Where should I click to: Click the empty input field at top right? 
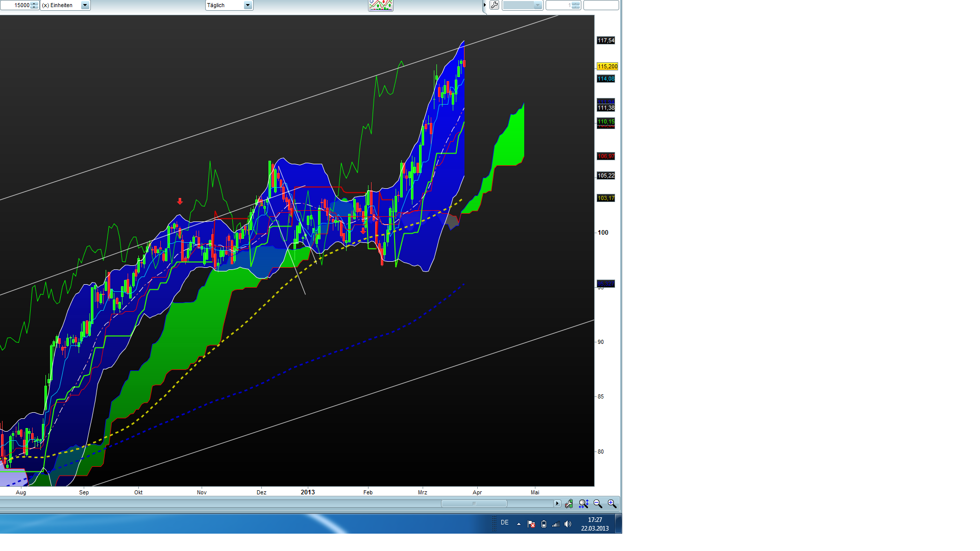601,5
